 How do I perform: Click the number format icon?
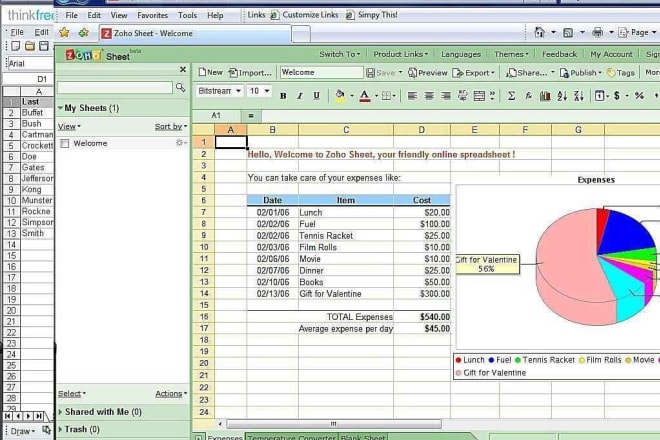coord(599,96)
